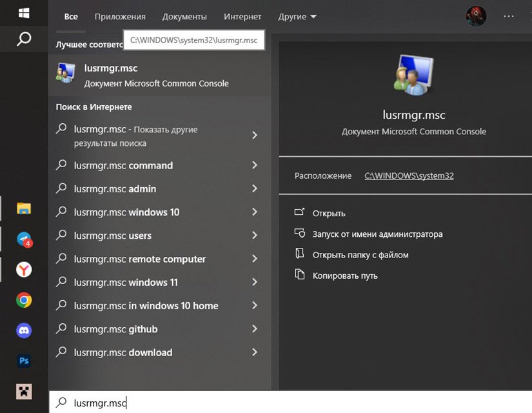Click the search magnifier in the taskbar

24,39
